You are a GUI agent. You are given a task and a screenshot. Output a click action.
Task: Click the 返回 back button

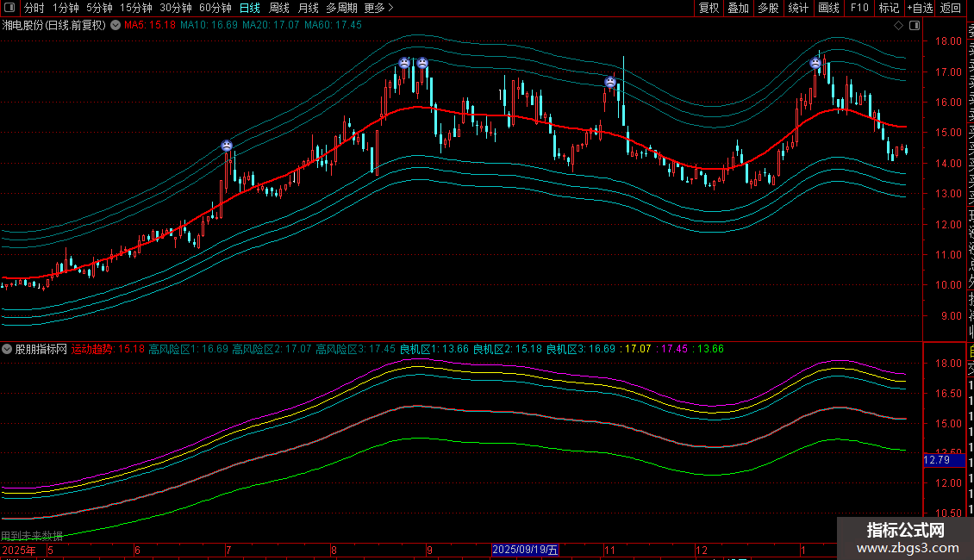click(x=951, y=8)
